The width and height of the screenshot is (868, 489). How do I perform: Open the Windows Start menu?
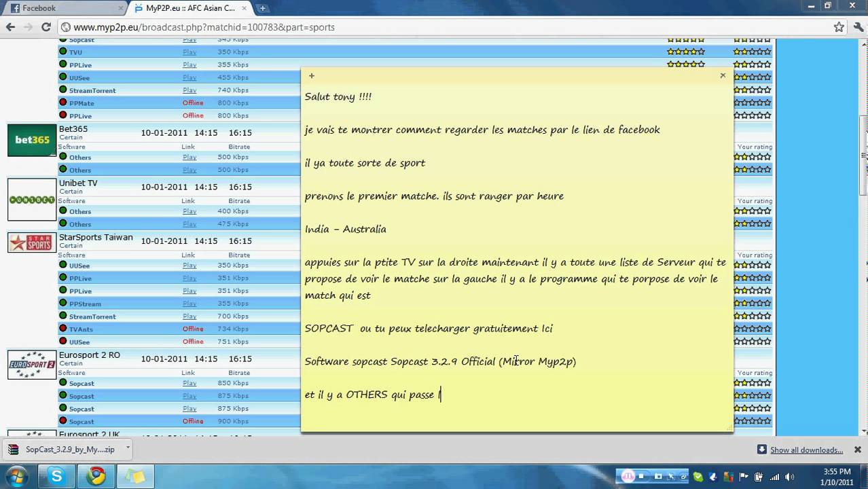pyautogui.click(x=16, y=476)
